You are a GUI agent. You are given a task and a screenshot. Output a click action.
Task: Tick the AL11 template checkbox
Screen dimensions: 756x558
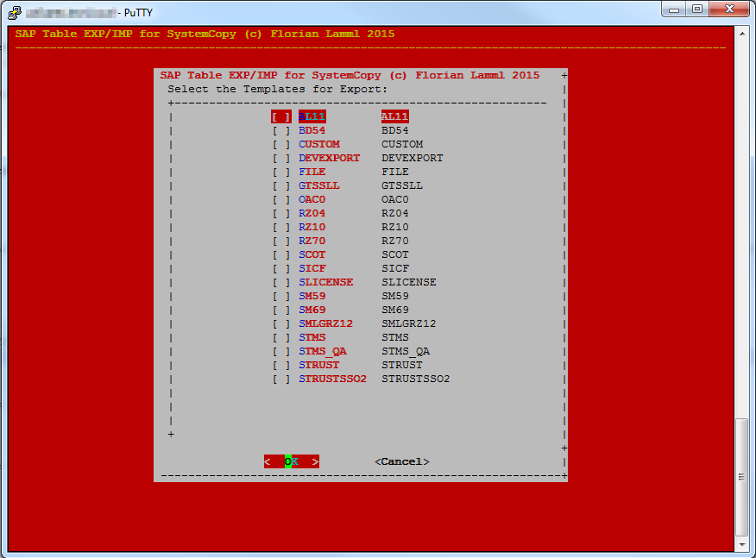[x=281, y=116]
